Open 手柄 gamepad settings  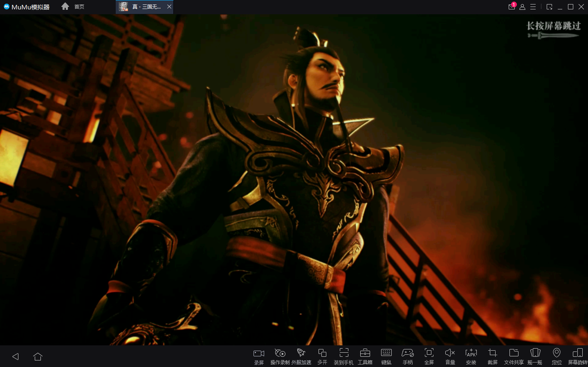point(408,356)
